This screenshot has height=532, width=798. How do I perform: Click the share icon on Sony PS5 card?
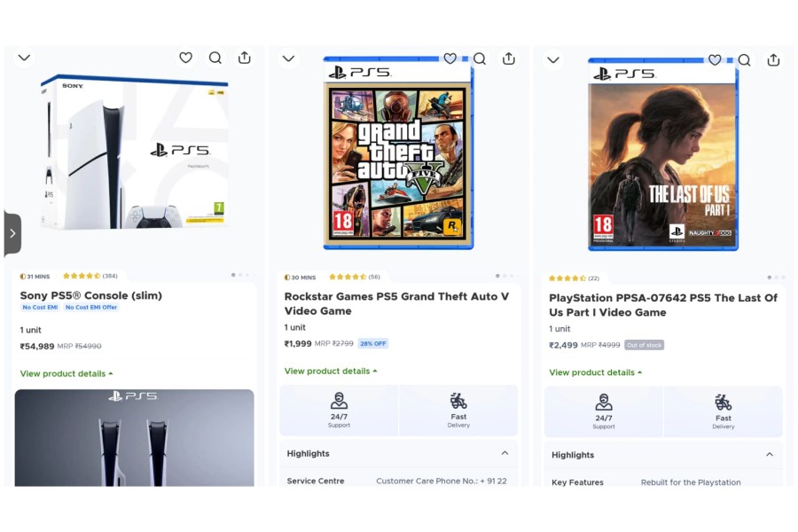[244, 58]
